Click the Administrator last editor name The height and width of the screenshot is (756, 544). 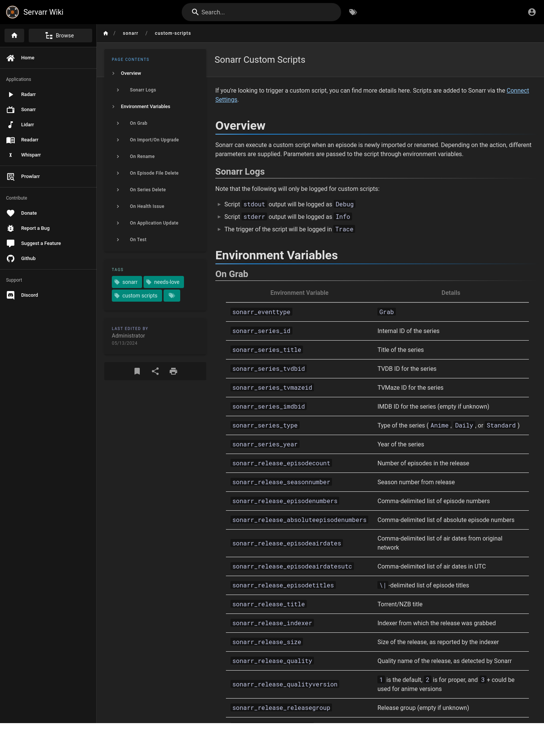point(128,336)
